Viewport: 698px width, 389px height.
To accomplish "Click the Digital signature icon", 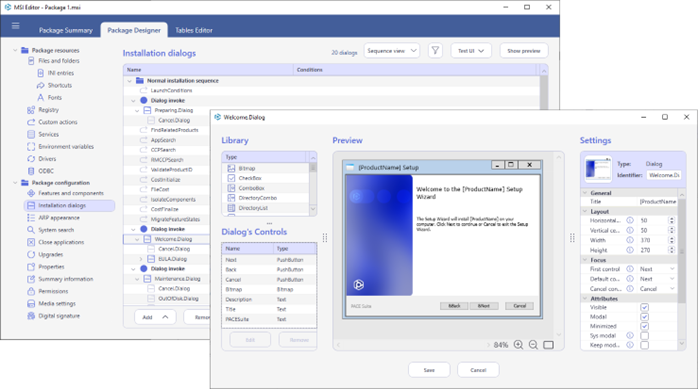I will tap(31, 316).
